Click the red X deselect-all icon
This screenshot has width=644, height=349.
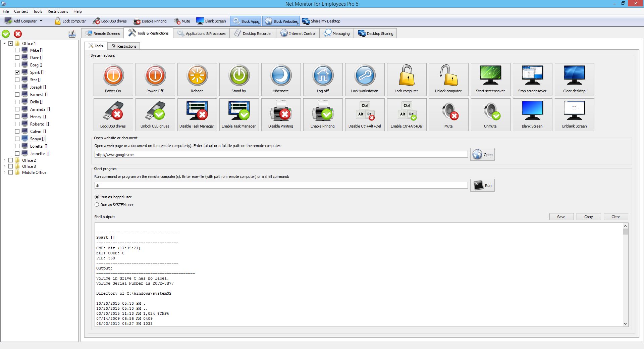18,34
